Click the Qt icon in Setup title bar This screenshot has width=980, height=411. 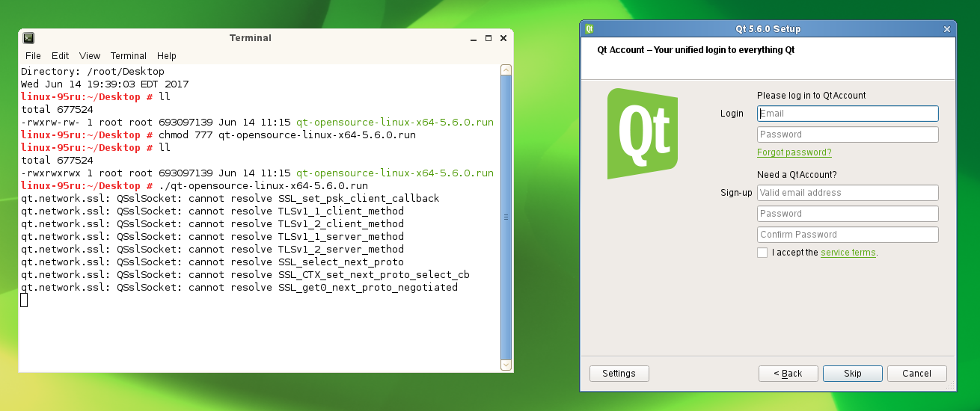click(x=589, y=29)
